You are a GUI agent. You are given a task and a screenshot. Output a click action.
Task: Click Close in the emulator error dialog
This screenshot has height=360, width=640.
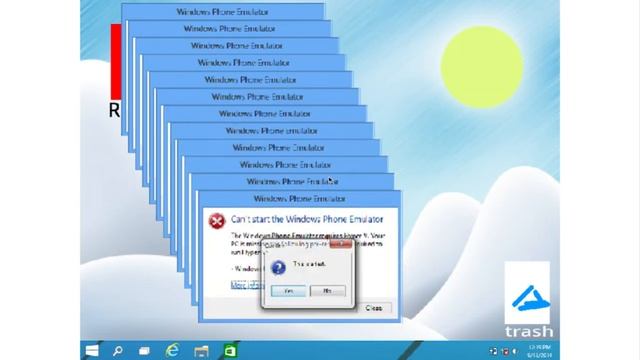[x=373, y=308]
